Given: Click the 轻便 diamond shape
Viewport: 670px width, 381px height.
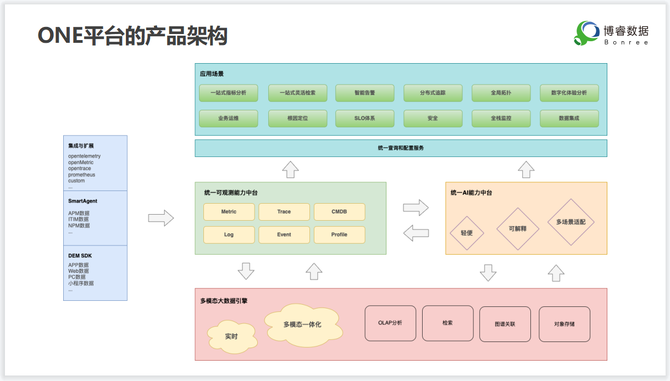Looking at the screenshot, I should (467, 233).
